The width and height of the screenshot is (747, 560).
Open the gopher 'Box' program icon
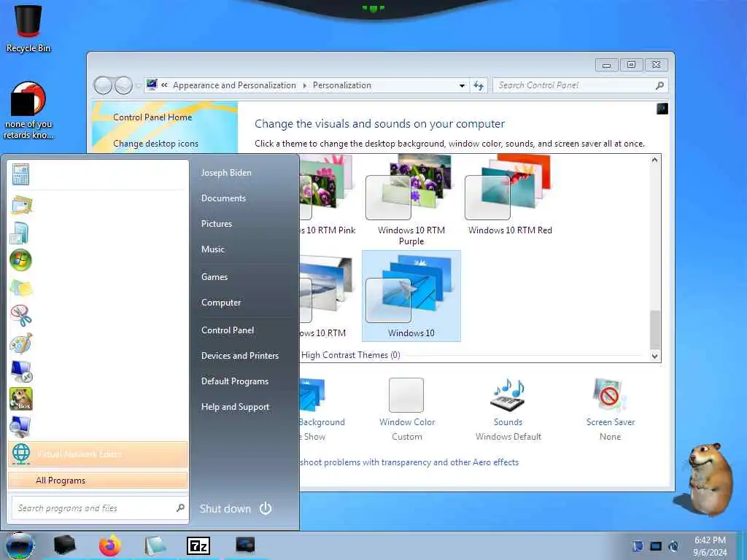pos(21,399)
